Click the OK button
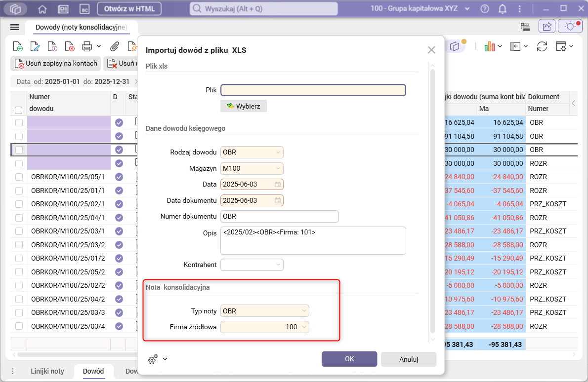Viewport: 588px width, 382px height. (x=349, y=359)
